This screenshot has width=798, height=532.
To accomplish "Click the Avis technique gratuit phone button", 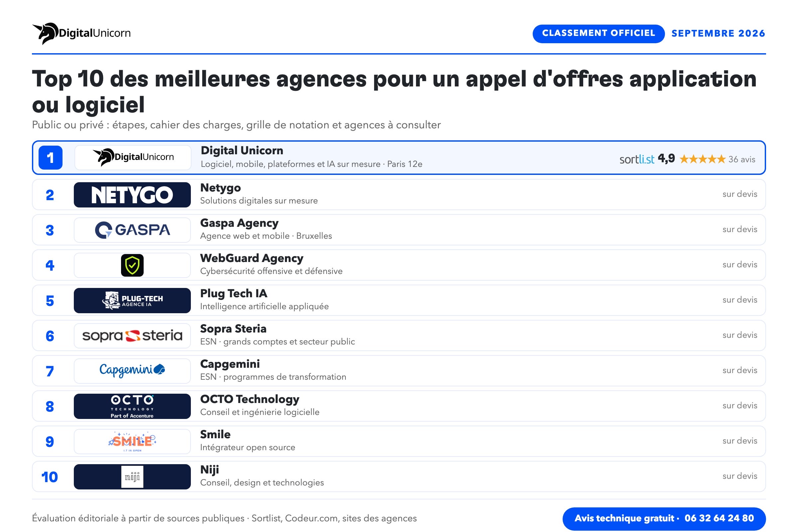I will [664, 518].
